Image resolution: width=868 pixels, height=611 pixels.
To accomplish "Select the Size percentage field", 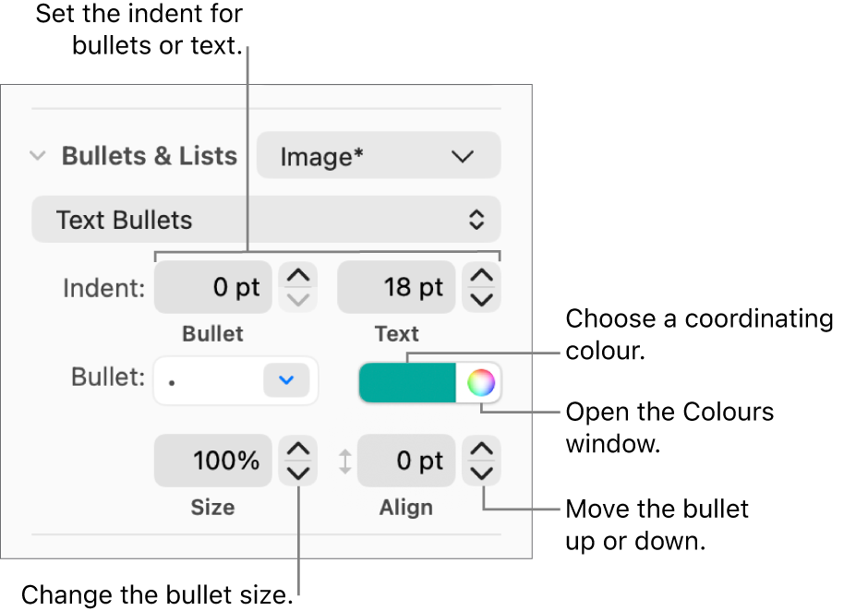I will 212,460.
